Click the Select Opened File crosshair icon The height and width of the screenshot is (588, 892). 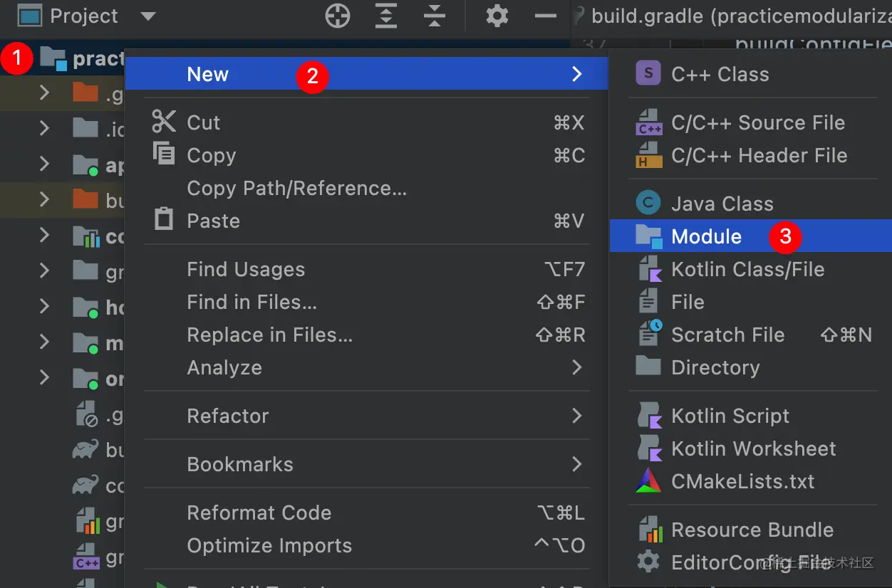click(338, 16)
